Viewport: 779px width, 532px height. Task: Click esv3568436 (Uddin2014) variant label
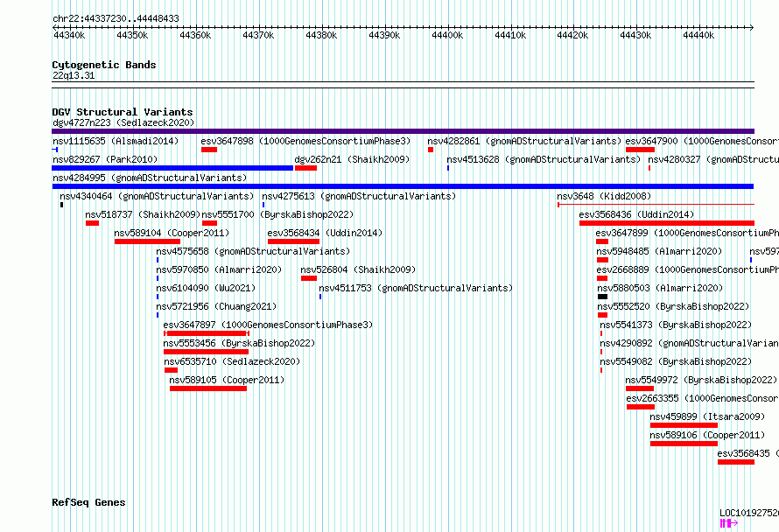tap(636, 214)
